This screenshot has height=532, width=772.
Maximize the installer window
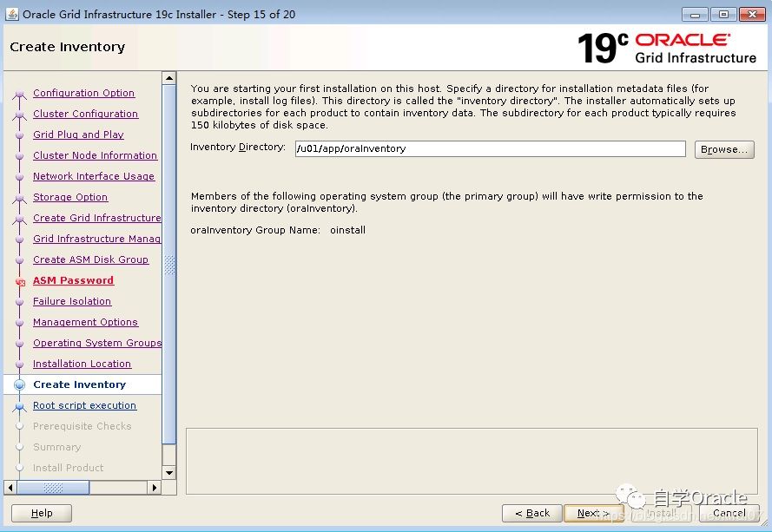[723, 14]
